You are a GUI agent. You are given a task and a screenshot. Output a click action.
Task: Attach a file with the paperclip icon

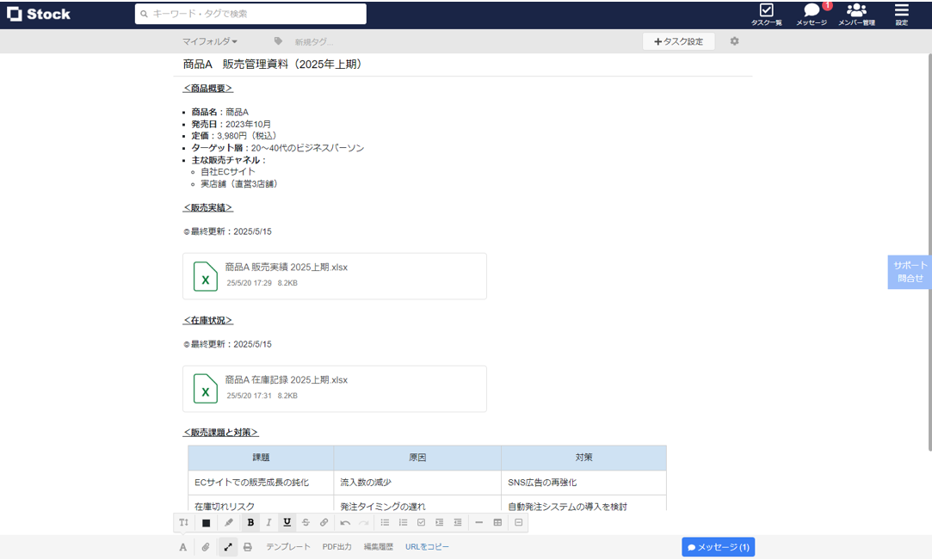coord(205,548)
